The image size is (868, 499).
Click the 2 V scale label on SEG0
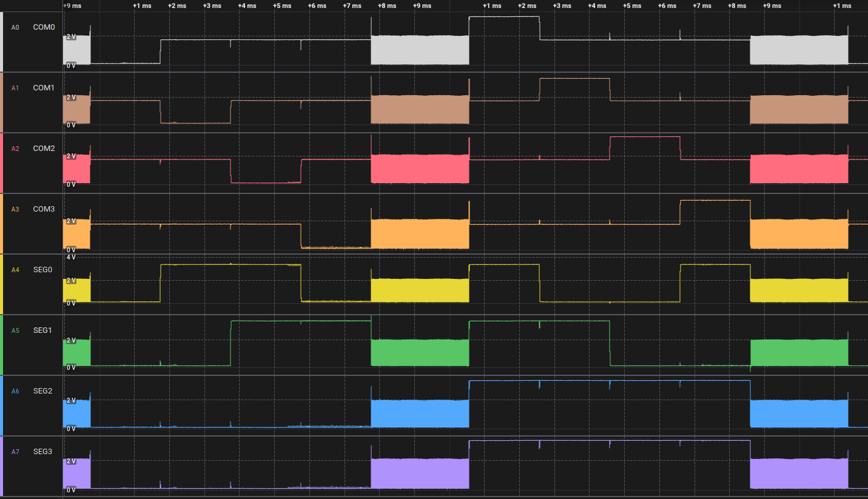[71, 280]
